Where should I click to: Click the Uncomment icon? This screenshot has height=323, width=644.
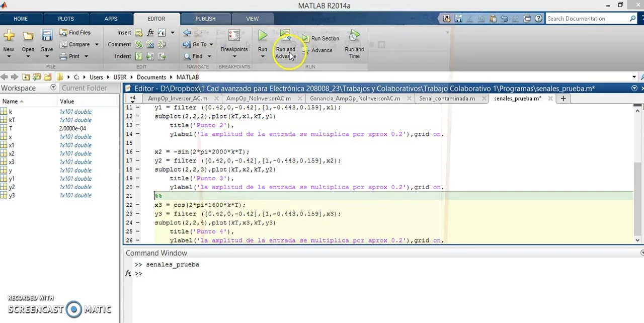click(x=150, y=44)
